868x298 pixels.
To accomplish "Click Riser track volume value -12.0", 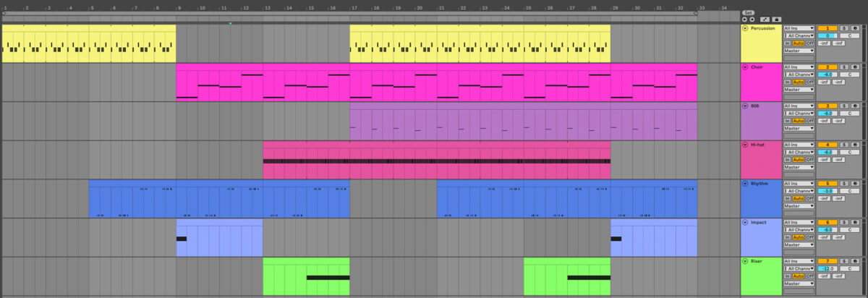I will [x=827, y=268].
